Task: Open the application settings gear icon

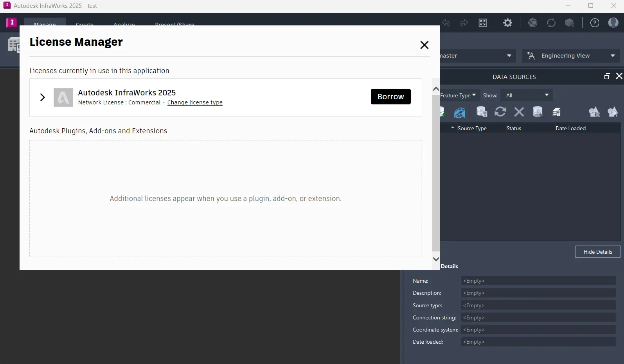Action: 507,23
